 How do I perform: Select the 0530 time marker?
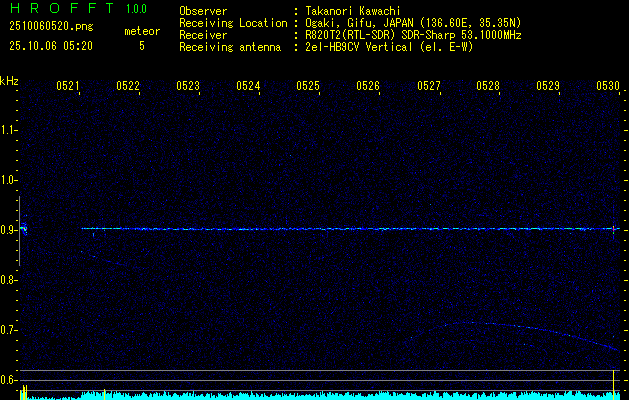pos(608,86)
